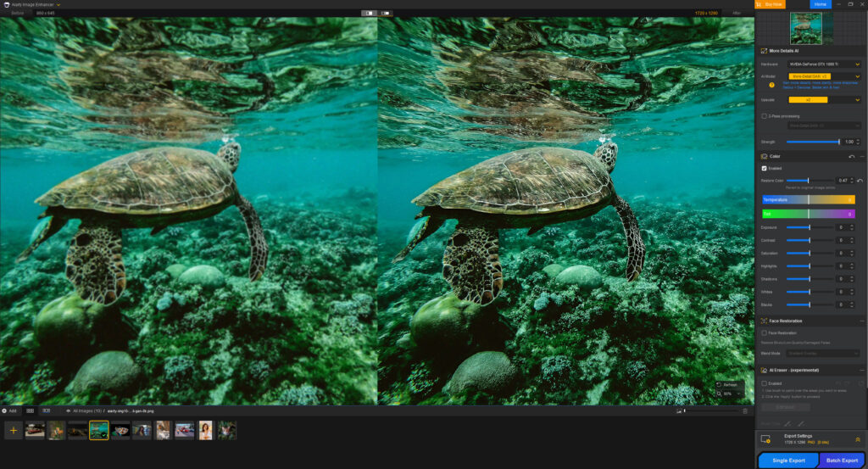Click the Single Export button
868x469 pixels.
coord(788,461)
